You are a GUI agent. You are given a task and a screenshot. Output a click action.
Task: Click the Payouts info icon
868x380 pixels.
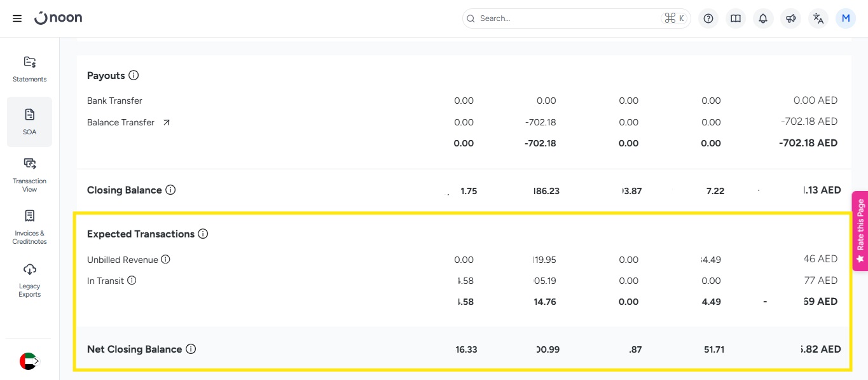pyautogui.click(x=134, y=75)
